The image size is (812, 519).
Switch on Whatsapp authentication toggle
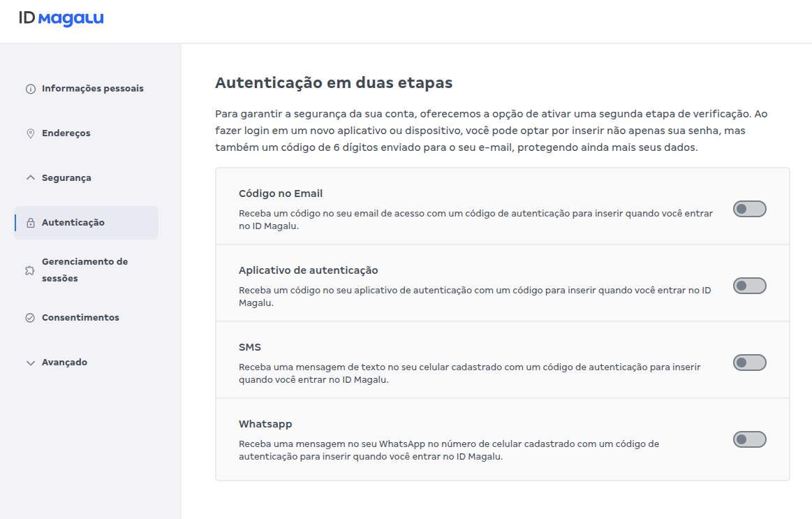coord(749,439)
